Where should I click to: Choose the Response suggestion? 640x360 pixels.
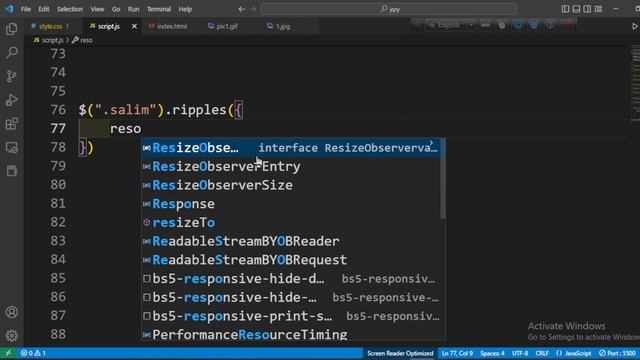pos(291,204)
